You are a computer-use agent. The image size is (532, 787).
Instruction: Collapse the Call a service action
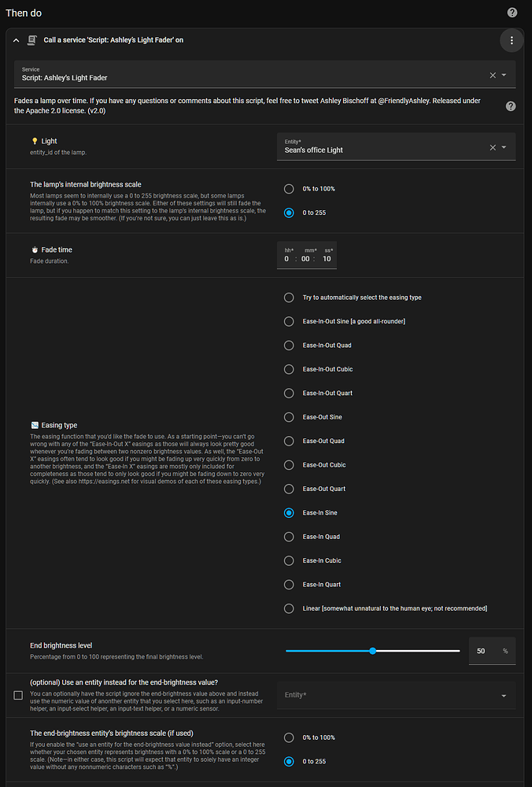(x=16, y=40)
